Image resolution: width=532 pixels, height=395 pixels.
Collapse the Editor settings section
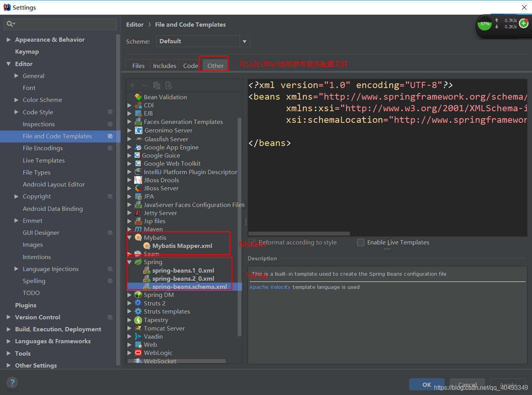[x=8, y=64]
